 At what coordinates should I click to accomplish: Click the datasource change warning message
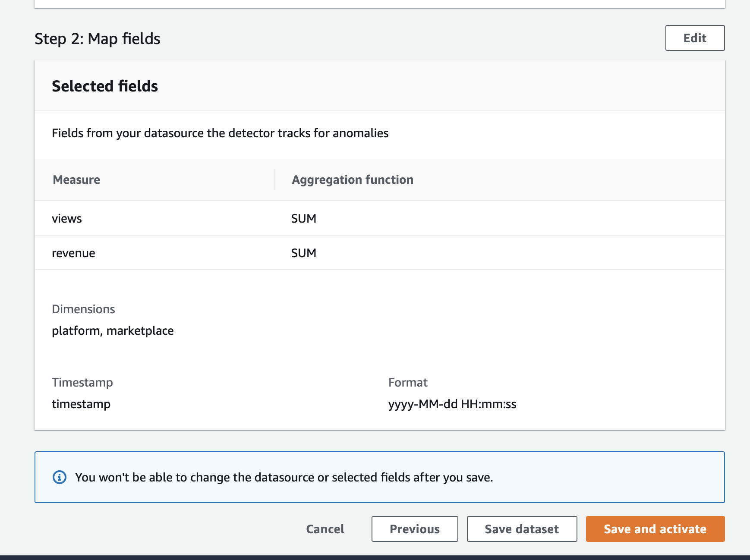[x=284, y=477]
